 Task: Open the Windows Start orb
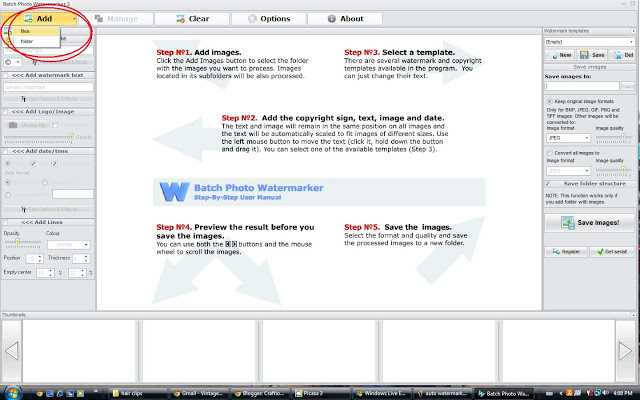point(12,393)
